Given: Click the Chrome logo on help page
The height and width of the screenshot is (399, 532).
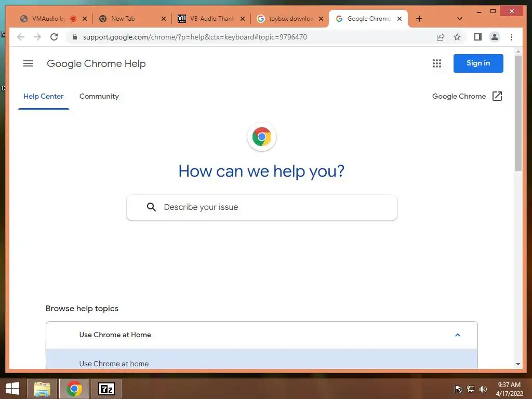Looking at the screenshot, I should [x=262, y=137].
